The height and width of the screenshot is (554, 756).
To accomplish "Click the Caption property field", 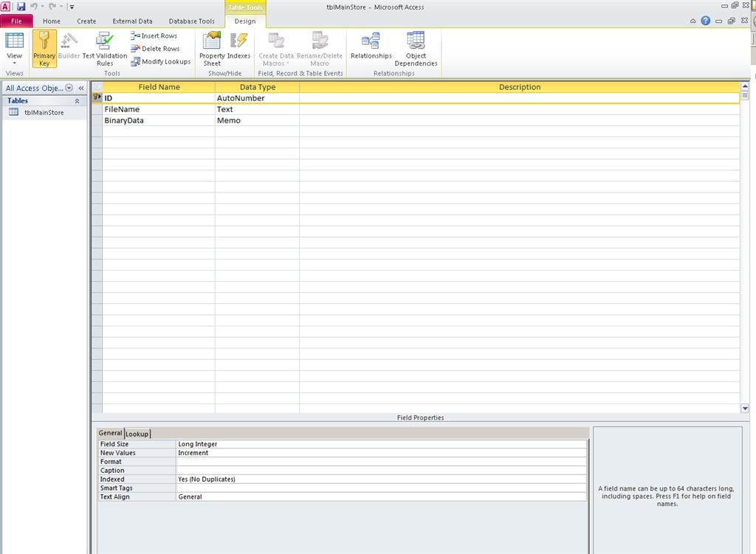I will (x=382, y=470).
